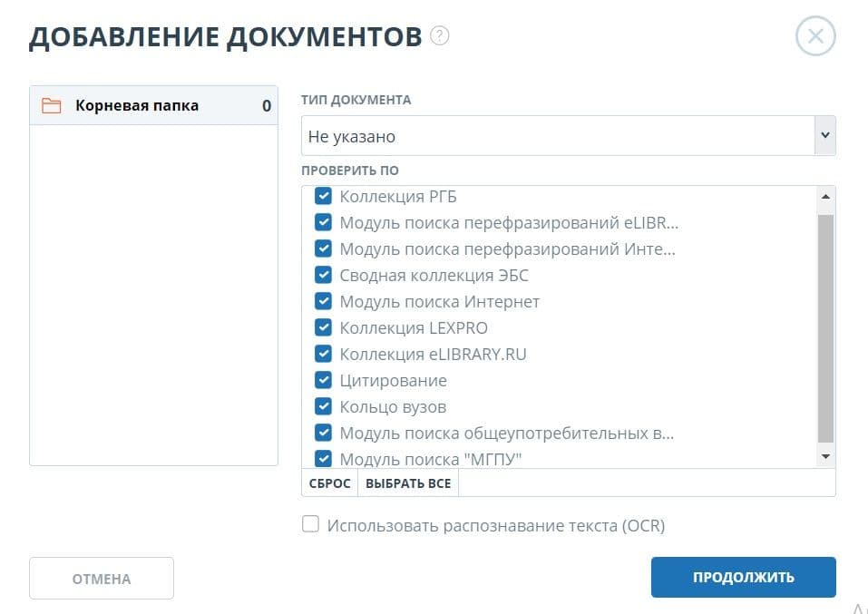Uncheck the Цитирование checkbox
Image resolution: width=868 pixels, height=614 pixels.
(323, 380)
